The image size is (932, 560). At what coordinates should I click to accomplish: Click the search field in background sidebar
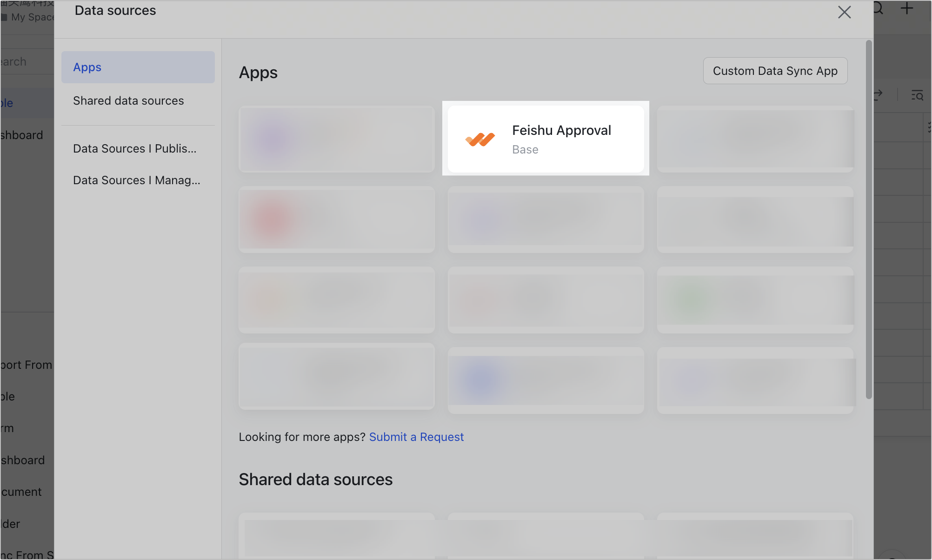click(x=27, y=61)
